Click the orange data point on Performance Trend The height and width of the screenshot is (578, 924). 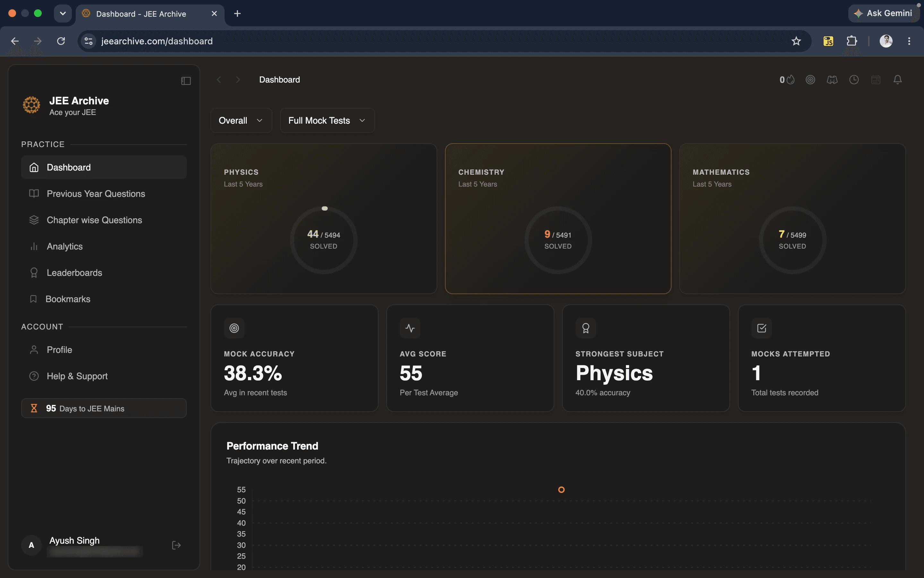pos(561,490)
